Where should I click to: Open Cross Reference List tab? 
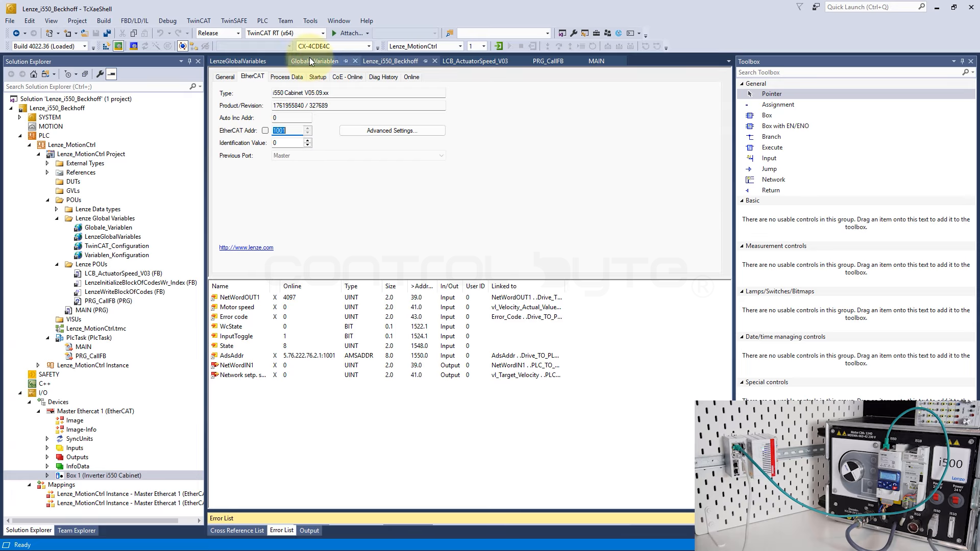click(237, 531)
